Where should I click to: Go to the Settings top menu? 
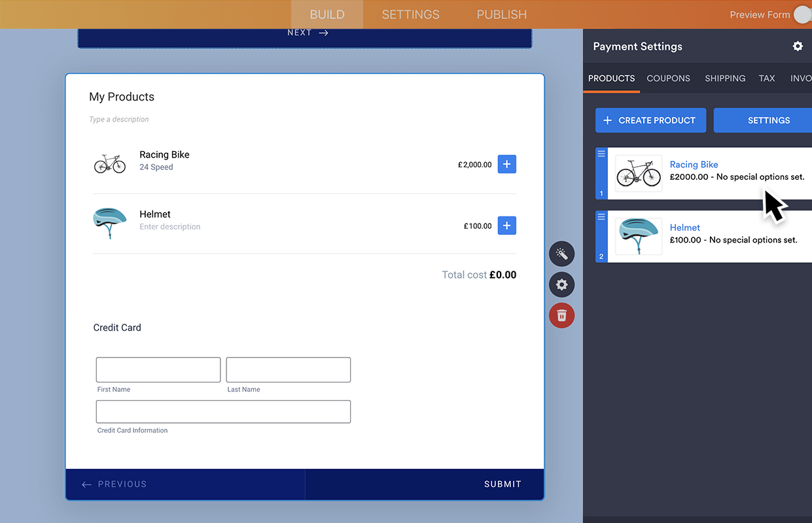(410, 14)
